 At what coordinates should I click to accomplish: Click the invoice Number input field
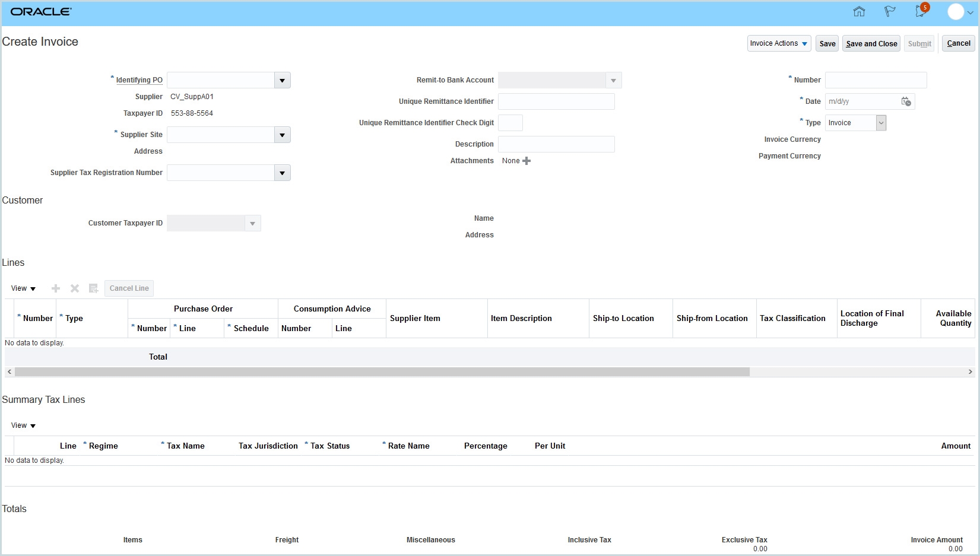(x=876, y=80)
